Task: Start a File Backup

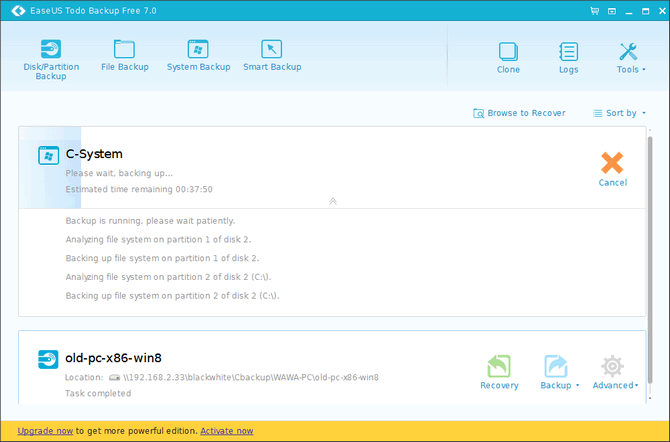Action: [x=124, y=55]
